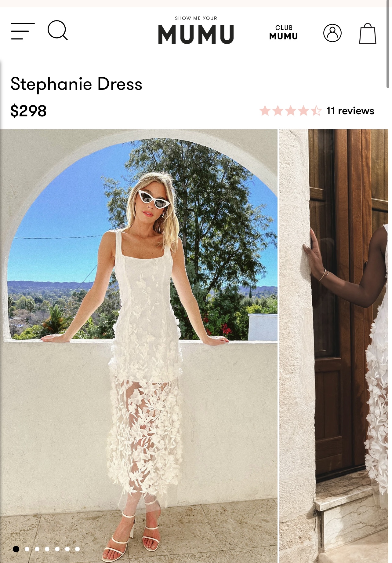Open the hamburger navigation menu
392x563 pixels.
(23, 31)
